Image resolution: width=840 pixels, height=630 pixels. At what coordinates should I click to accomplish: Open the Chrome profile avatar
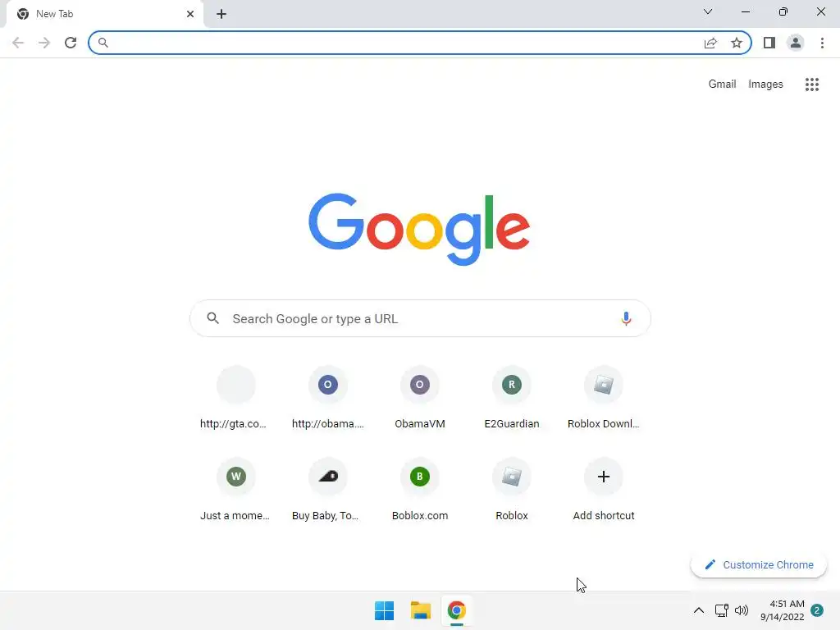point(796,43)
